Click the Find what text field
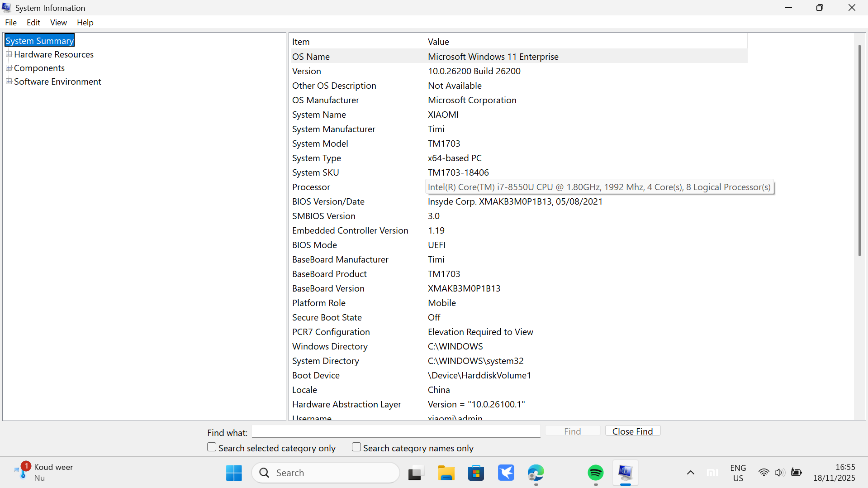Image resolution: width=868 pixels, height=488 pixels. pyautogui.click(x=396, y=432)
